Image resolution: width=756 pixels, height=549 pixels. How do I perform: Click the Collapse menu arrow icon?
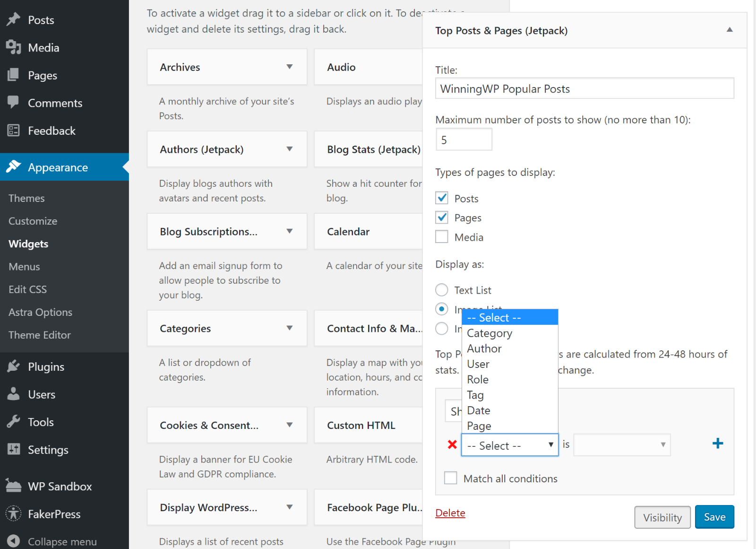[14, 541]
